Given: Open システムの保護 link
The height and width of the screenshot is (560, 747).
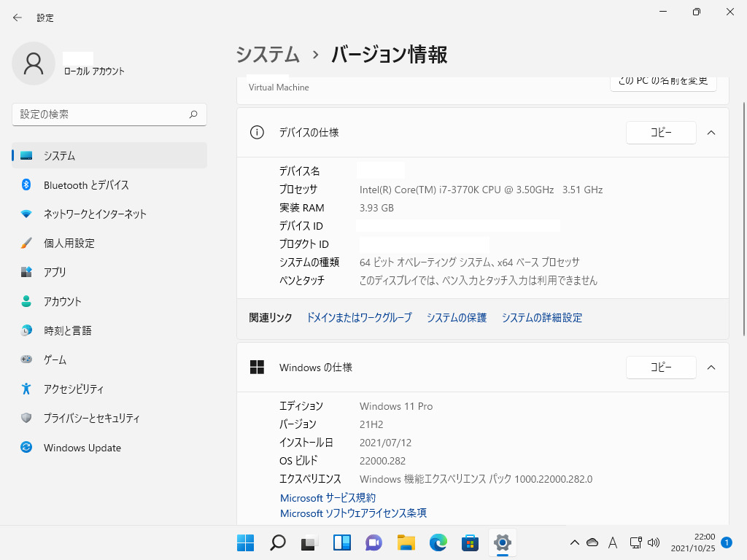Looking at the screenshot, I should (x=457, y=318).
